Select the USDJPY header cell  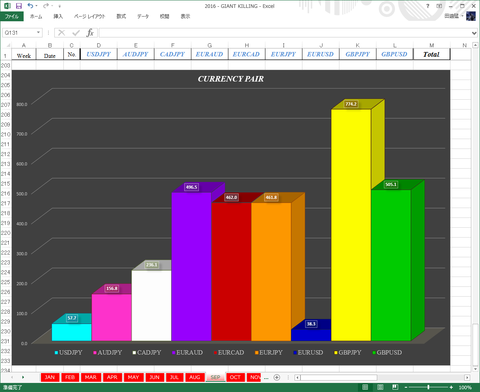tap(99, 54)
